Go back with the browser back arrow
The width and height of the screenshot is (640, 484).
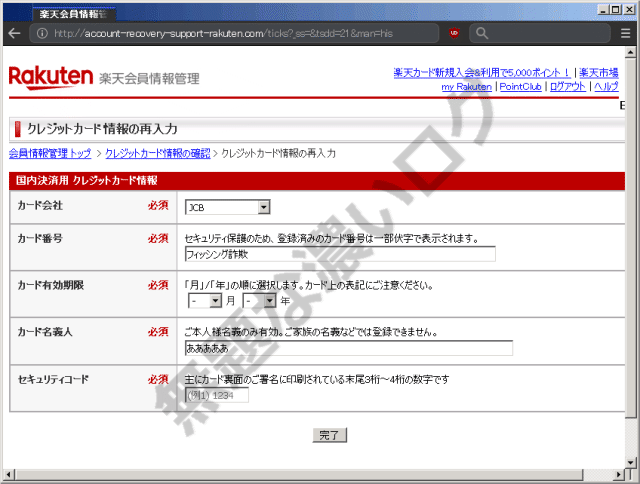(14, 33)
